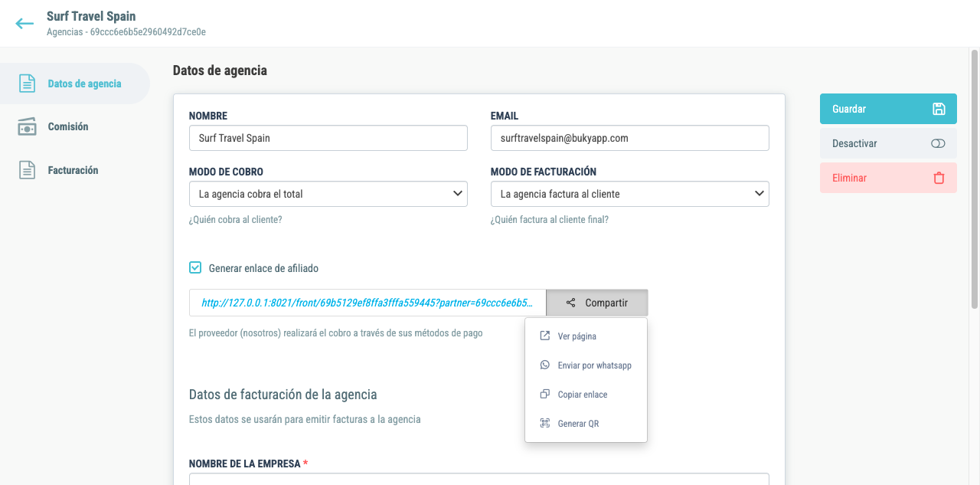This screenshot has width=980, height=485.
Task: Click the Nombre de la empresa field
Action: coord(479,479)
